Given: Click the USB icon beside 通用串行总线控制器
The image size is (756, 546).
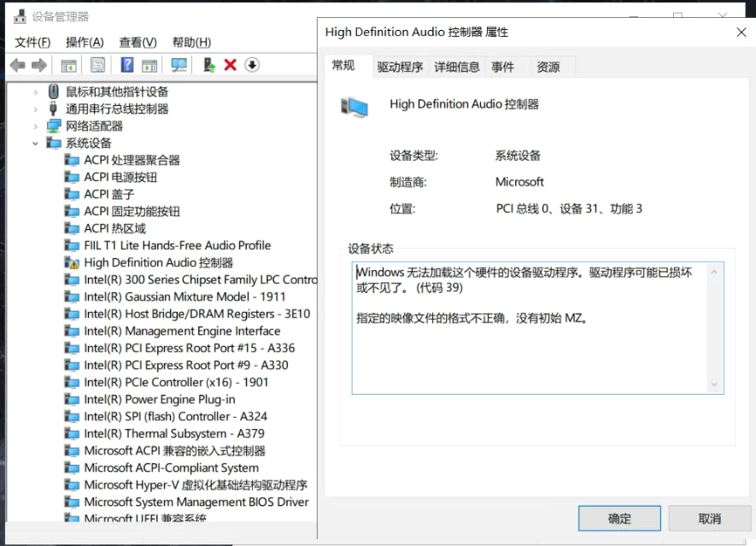Looking at the screenshot, I should (x=54, y=109).
